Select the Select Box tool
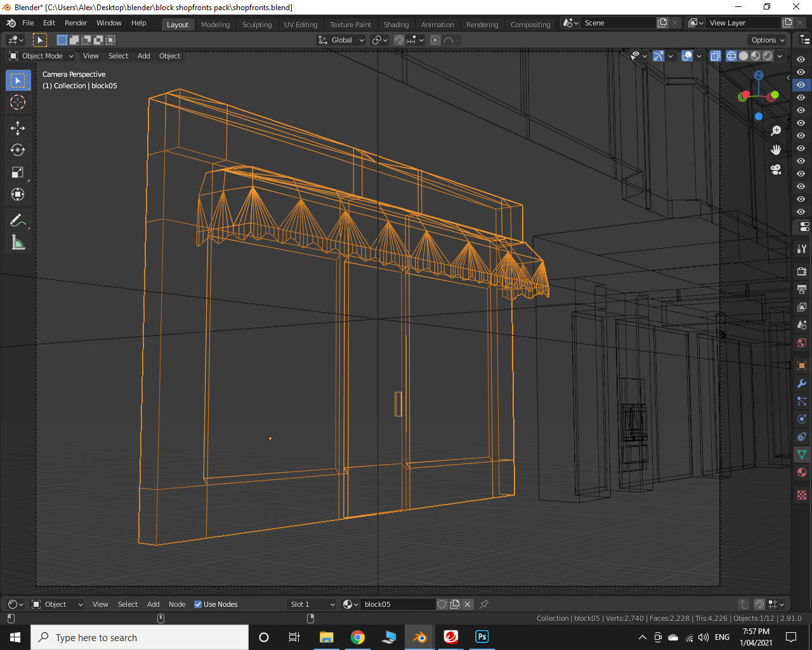The width and height of the screenshot is (812, 650). (x=18, y=81)
